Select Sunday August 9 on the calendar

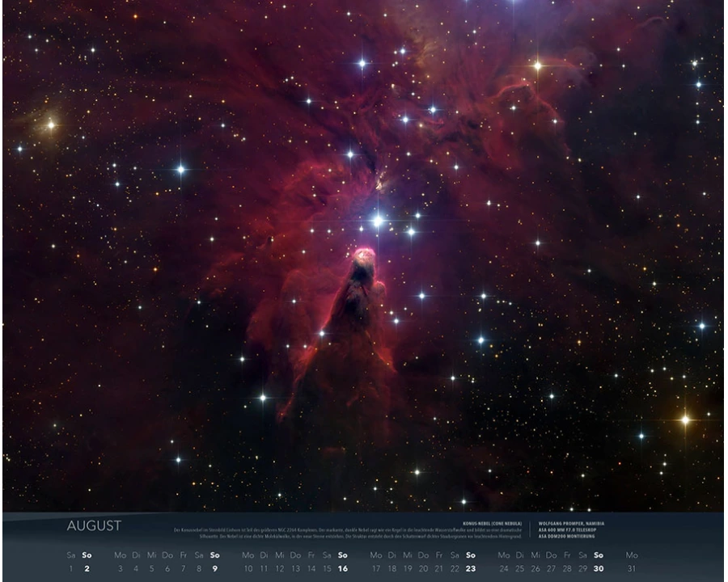pyautogui.click(x=214, y=568)
